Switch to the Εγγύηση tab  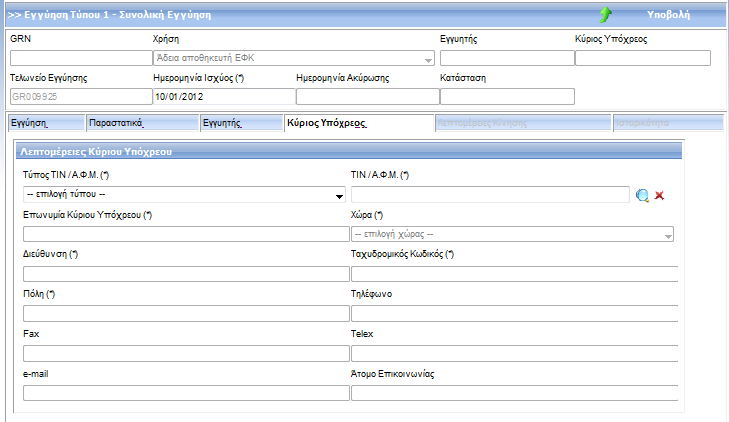(x=46, y=123)
